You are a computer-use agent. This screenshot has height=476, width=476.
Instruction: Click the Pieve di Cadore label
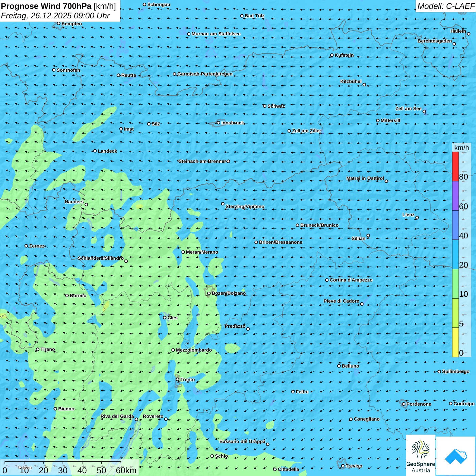point(341,301)
